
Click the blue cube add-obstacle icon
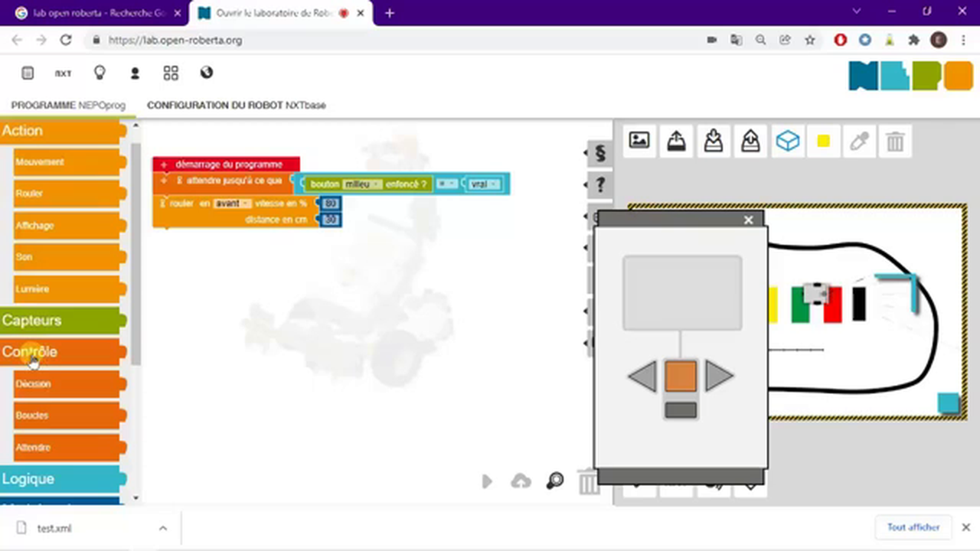click(x=787, y=141)
